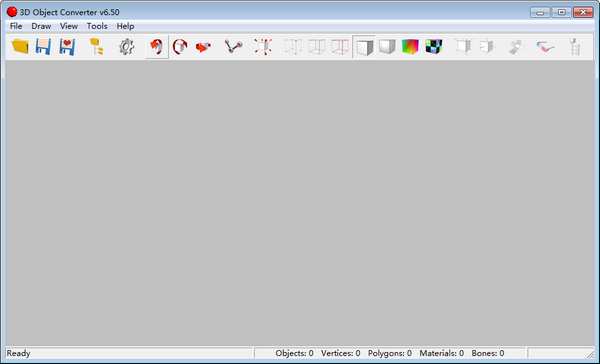Open the File menu
The width and height of the screenshot is (600, 364).
(16, 26)
